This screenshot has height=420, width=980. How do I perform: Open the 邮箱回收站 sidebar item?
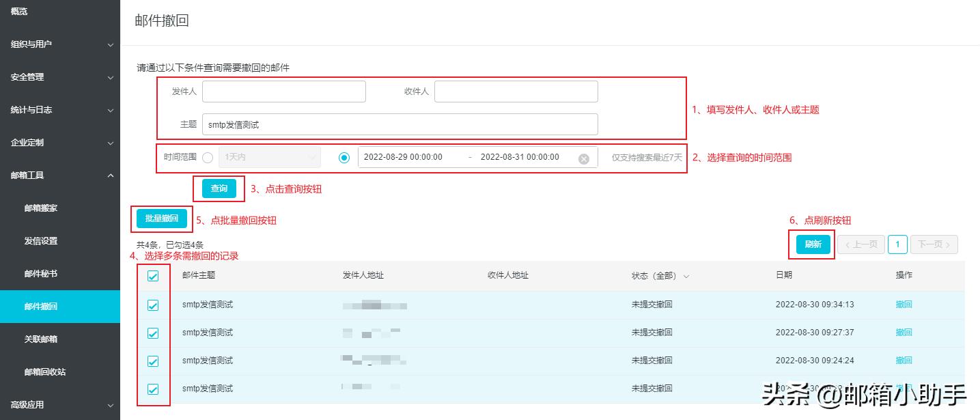(x=45, y=372)
